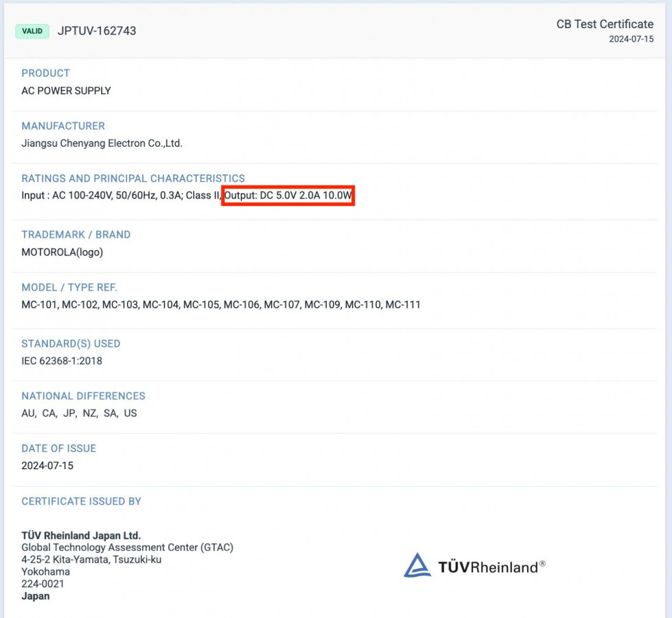The width and height of the screenshot is (672, 618).
Task: Click the CERTIFICATE ISSUED BY label
Action: [81, 501]
